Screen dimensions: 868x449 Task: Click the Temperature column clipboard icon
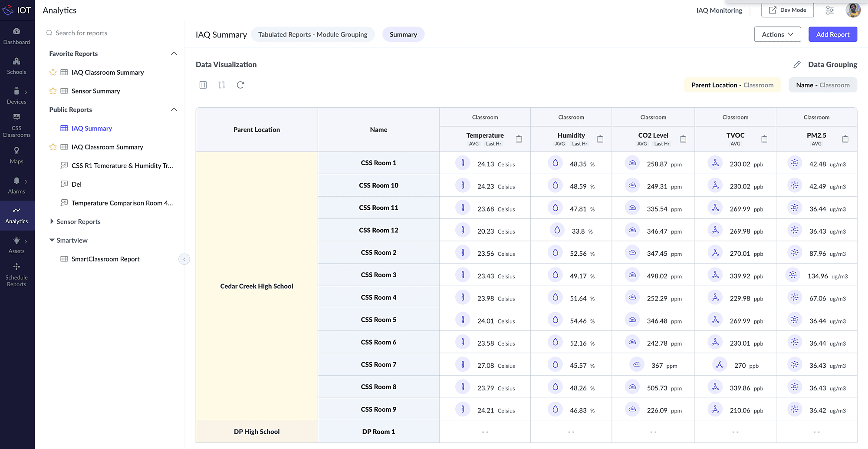519,139
